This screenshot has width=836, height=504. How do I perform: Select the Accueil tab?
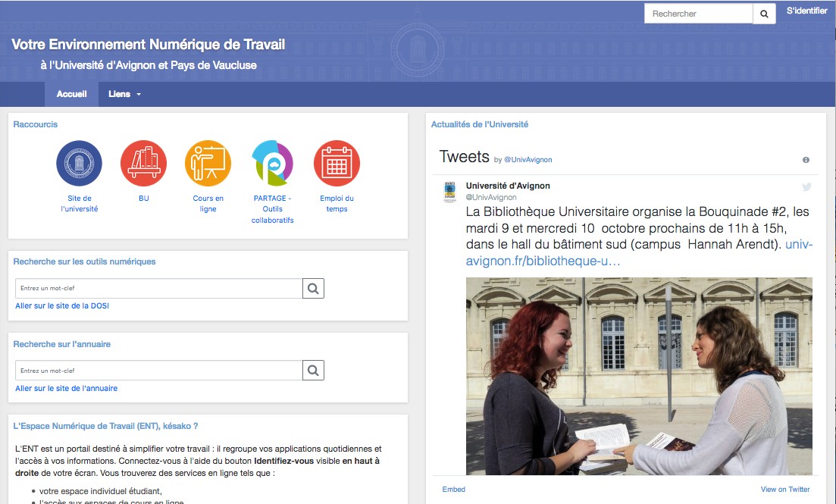[72, 94]
